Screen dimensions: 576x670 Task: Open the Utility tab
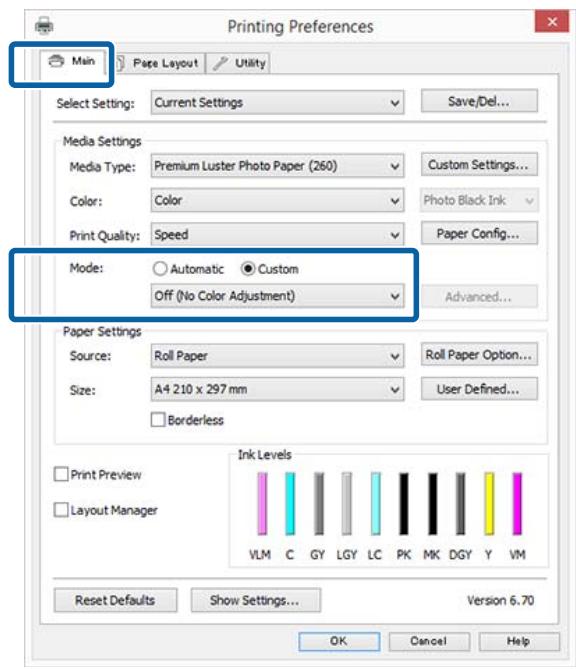click(238, 63)
